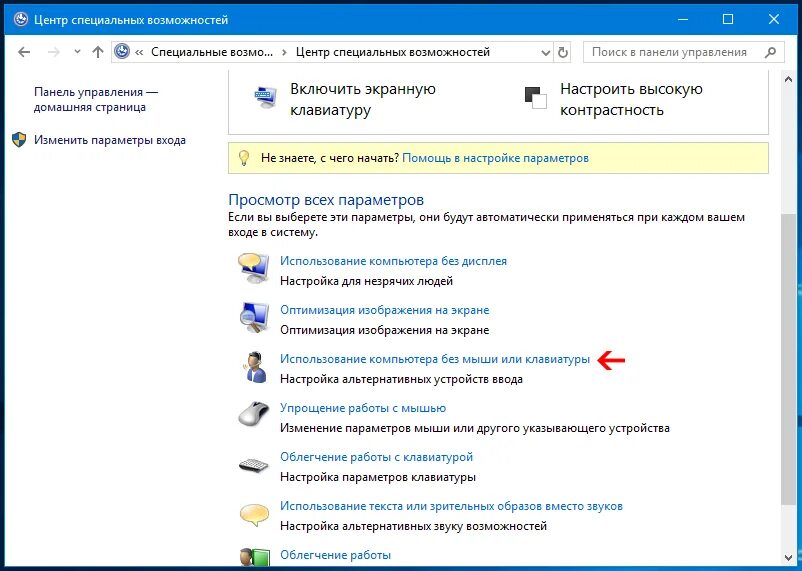Select Включить экранную клавиатуру
Image resolution: width=802 pixels, height=571 pixels.
pos(363,99)
